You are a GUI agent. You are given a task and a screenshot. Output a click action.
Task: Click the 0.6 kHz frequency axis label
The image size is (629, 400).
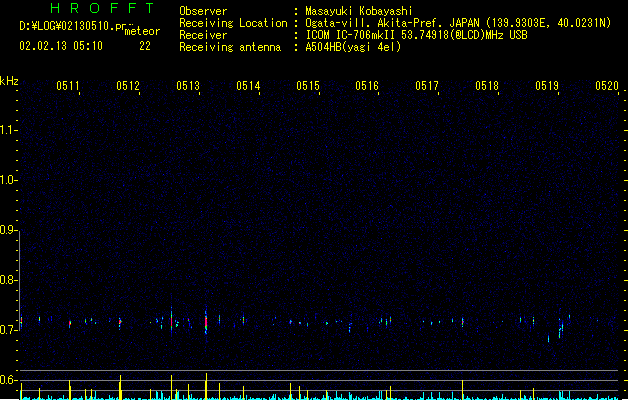8,380
